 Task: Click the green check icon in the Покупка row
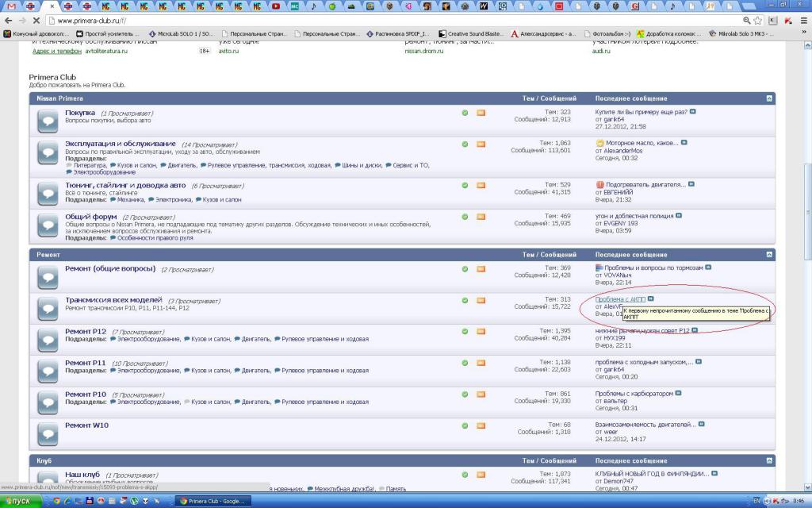465,113
